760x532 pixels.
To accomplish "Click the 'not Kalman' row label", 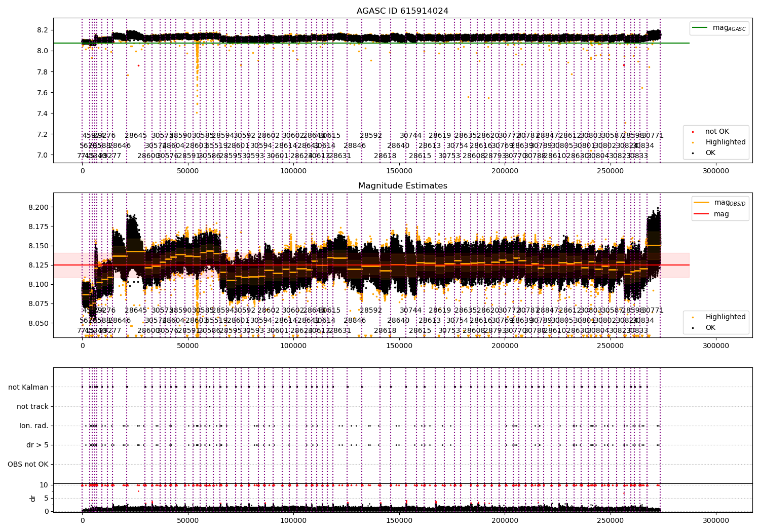I will 28,388.
